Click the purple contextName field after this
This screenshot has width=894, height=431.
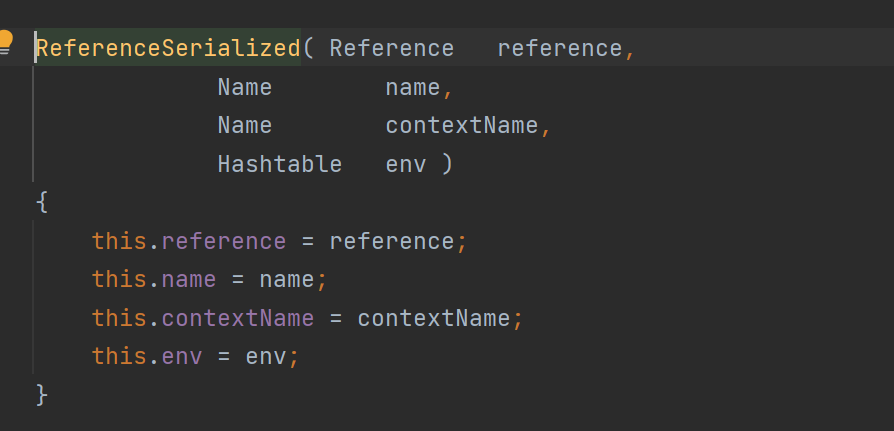(x=237, y=318)
